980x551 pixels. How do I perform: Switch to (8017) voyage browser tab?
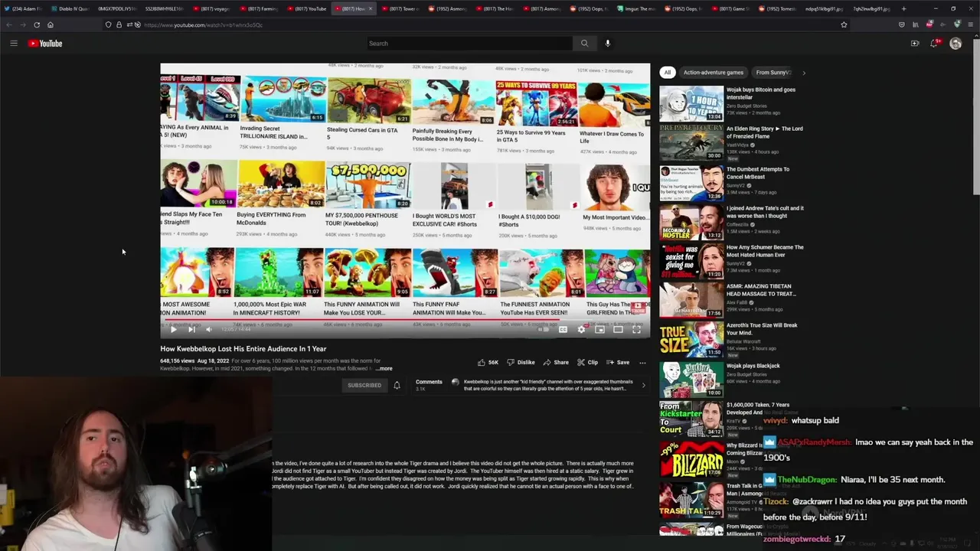(211, 8)
